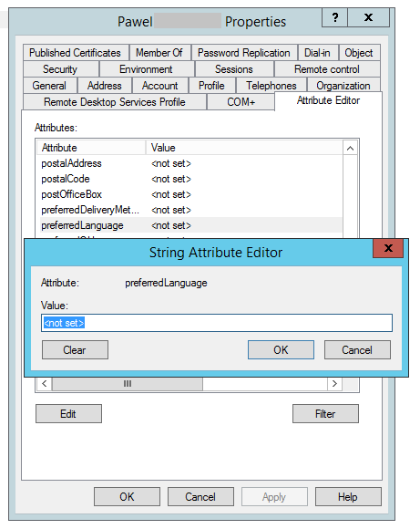Click the Clear button
The height and width of the screenshot is (529, 420).
[x=75, y=350]
